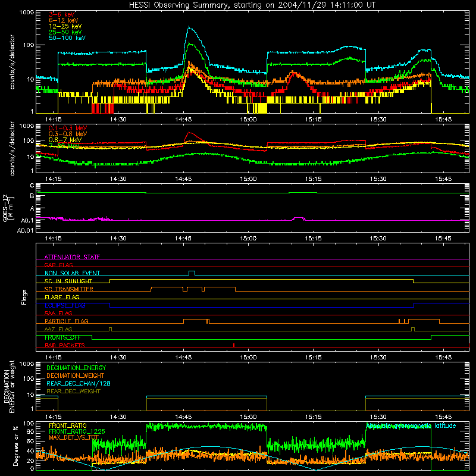Click the A0.1 tick label on GOES axis
The image size is (476, 476).
coord(27,220)
